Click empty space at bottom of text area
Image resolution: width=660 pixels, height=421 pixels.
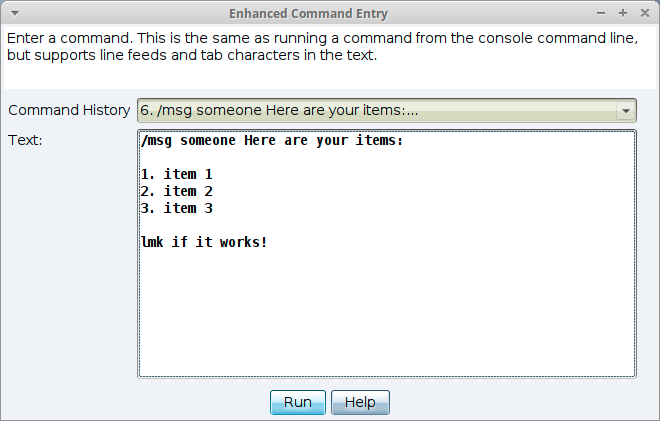pyautogui.click(x=385, y=320)
